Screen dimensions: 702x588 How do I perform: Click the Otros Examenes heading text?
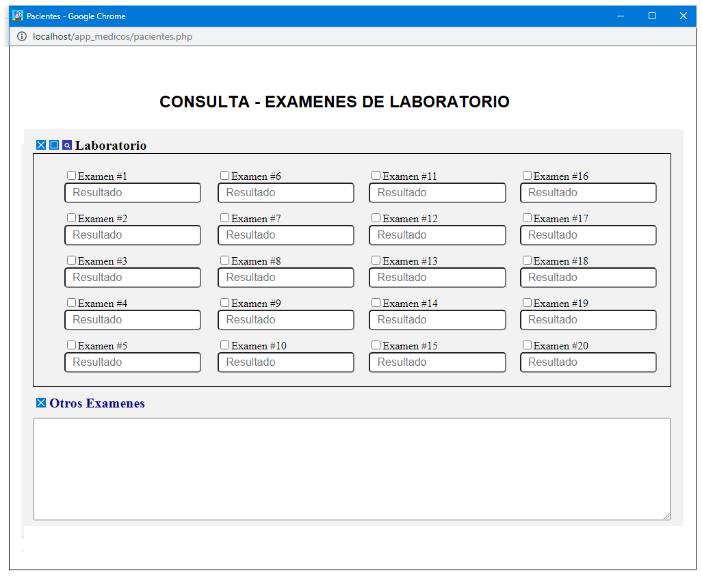pos(97,403)
